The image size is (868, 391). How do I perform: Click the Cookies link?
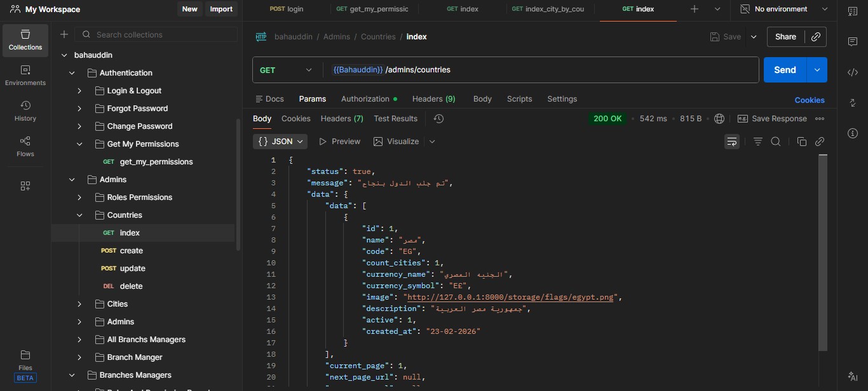809,100
